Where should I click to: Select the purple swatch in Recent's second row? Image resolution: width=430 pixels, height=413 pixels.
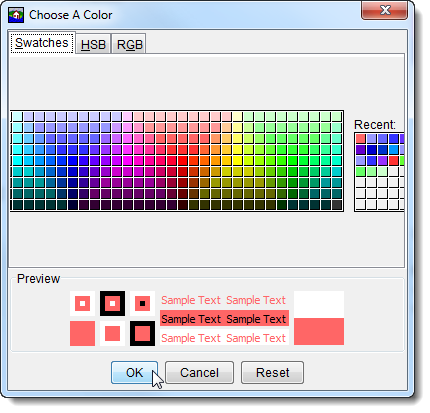pos(361,150)
